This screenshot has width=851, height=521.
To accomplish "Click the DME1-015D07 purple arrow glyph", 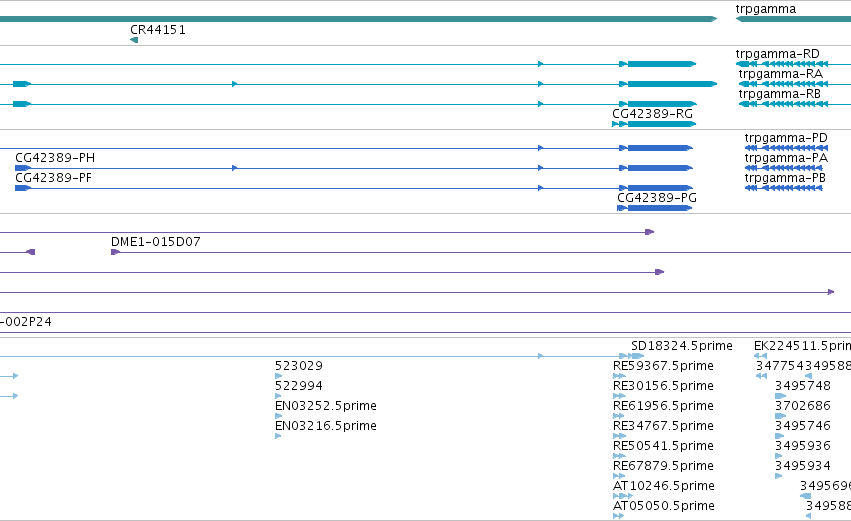I will click(115, 252).
